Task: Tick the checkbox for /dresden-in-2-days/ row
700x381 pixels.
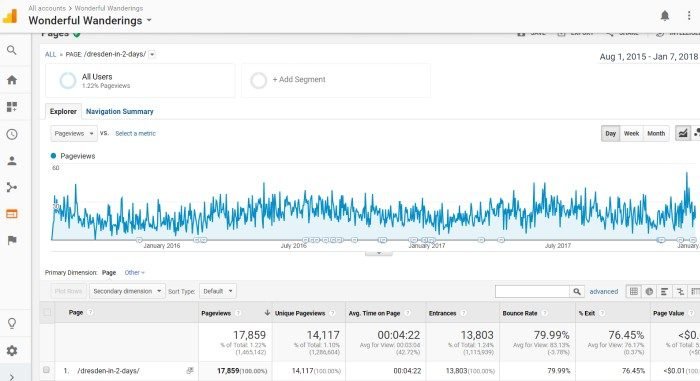Action: click(x=46, y=370)
